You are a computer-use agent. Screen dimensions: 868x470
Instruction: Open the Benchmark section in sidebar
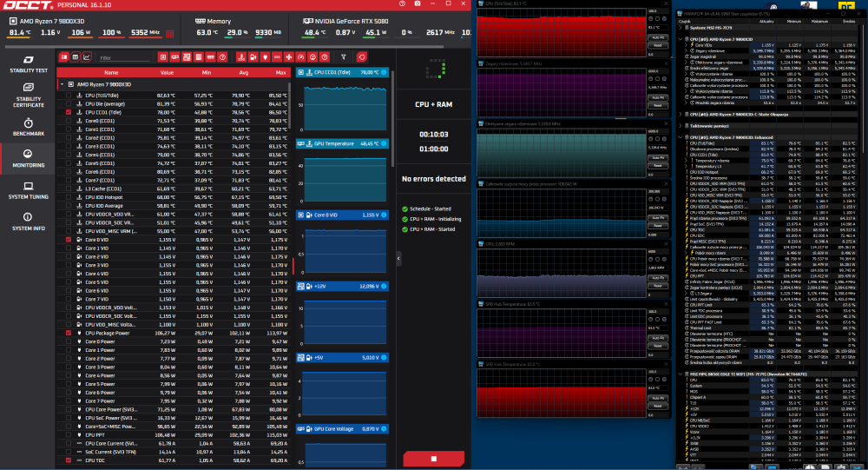click(x=29, y=127)
